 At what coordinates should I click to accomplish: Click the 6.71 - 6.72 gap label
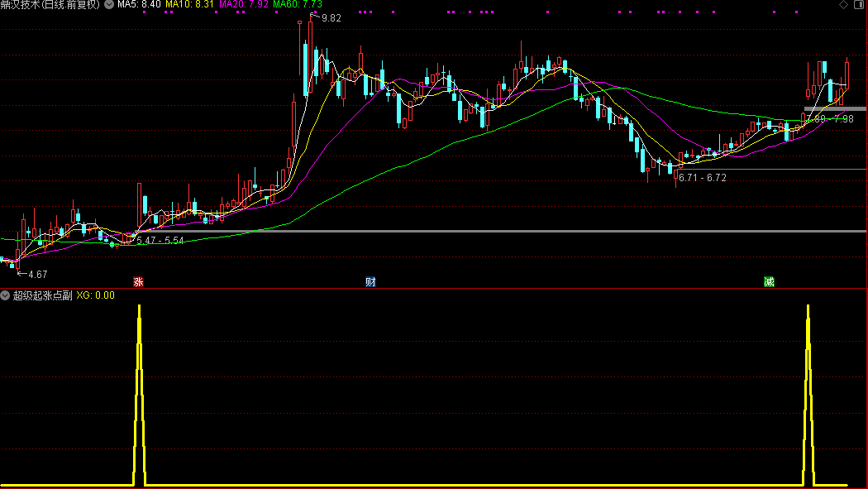702,178
